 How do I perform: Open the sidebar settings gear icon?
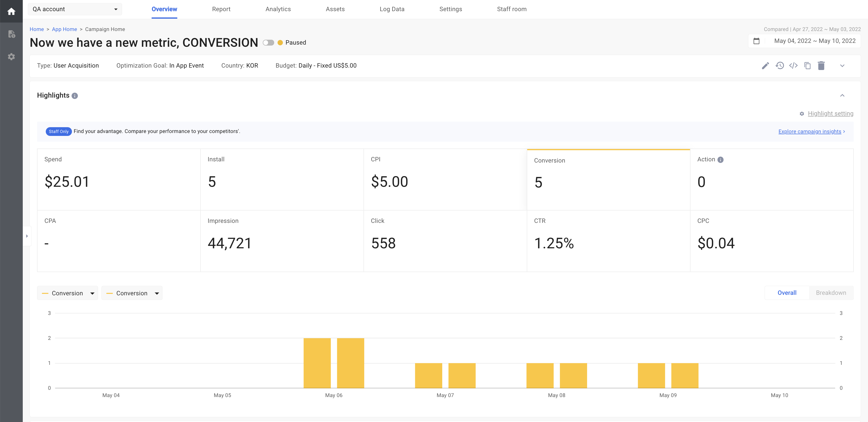click(11, 57)
